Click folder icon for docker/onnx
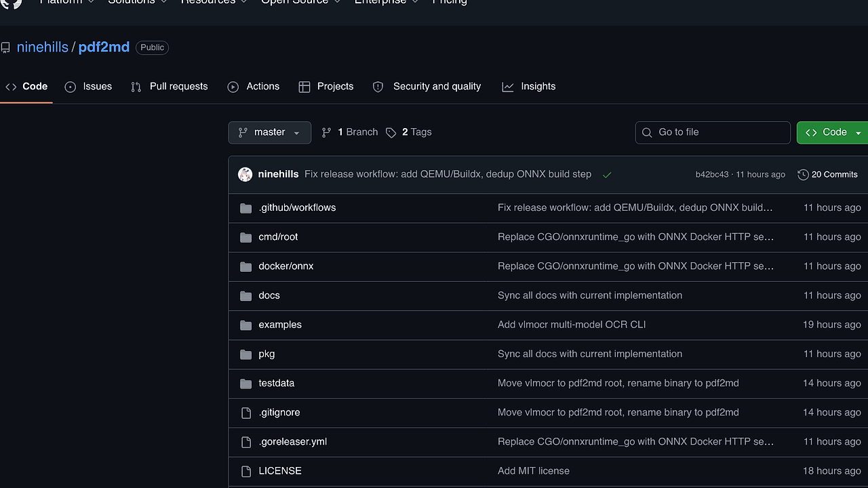This screenshot has height=488, width=868. click(x=246, y=266)
